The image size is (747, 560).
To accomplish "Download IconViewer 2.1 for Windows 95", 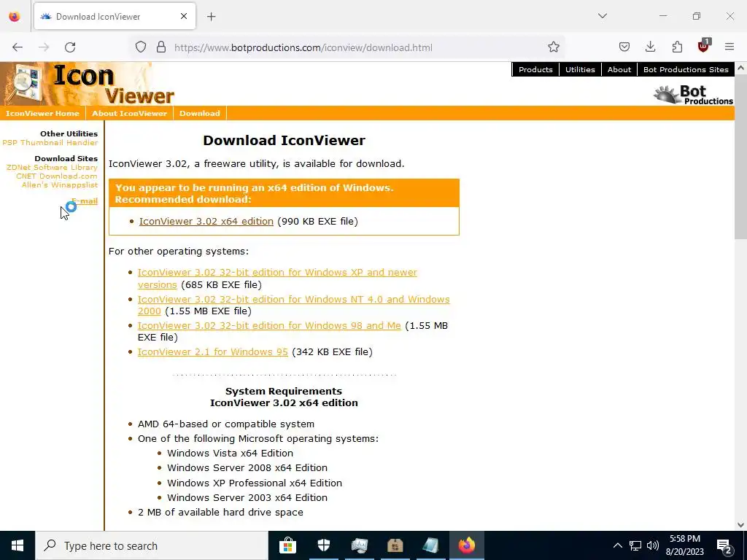I will [x=212, y=352].
